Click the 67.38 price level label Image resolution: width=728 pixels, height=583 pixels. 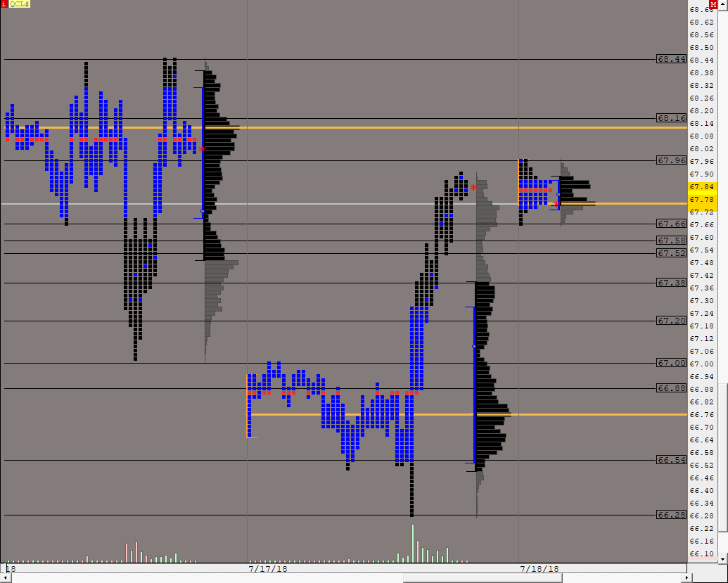tap(671, 283)
